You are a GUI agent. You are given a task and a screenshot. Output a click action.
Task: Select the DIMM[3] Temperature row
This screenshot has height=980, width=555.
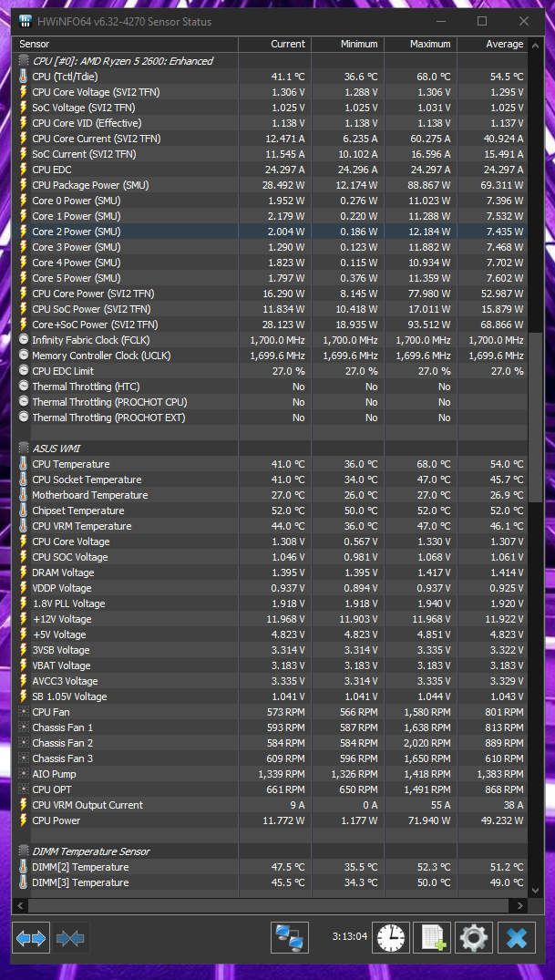270,882
